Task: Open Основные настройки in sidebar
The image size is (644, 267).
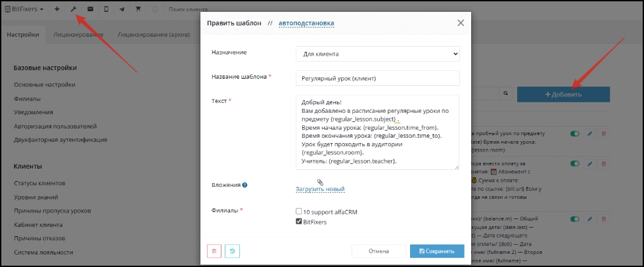Action: pyautogui.click(x=45, y=85)
